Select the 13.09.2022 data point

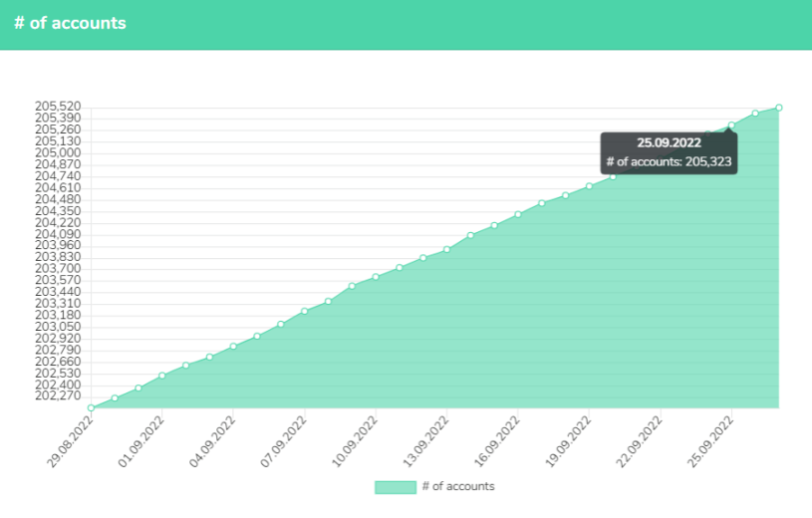pyautogui.click(x=446, y=249)
